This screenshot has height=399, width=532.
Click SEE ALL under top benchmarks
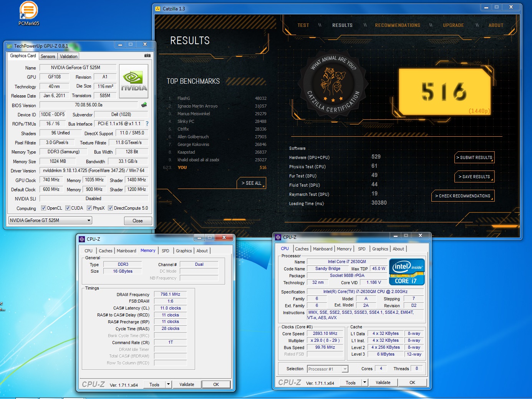(251, 183)
